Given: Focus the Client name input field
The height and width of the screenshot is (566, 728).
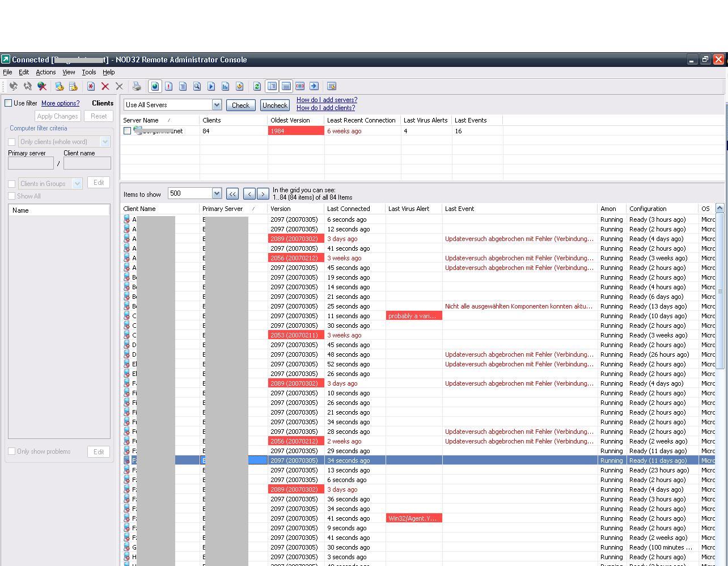Looking at the screenshot, I should point(87,163).
